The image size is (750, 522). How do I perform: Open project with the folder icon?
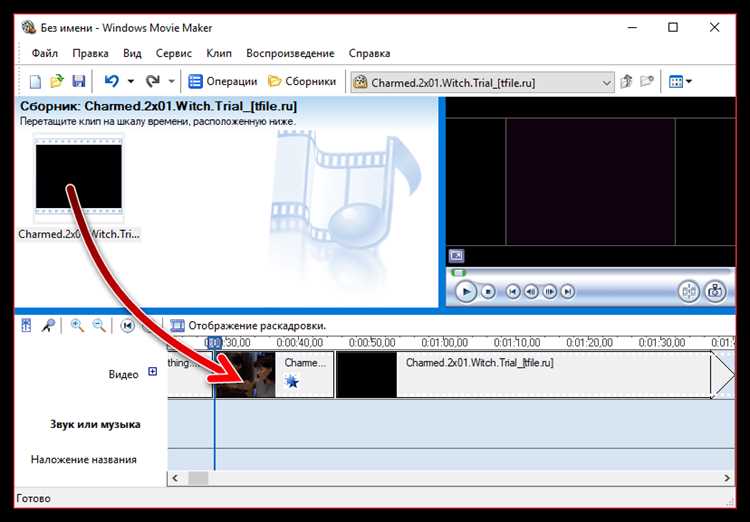pos(57,81)
